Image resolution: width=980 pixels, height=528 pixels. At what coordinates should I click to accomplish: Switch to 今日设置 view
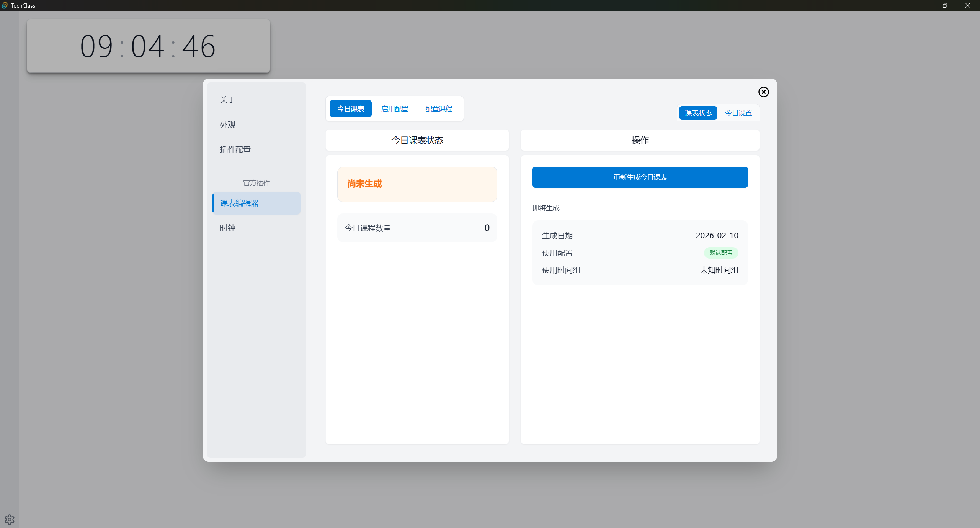(x=738, y=113)
